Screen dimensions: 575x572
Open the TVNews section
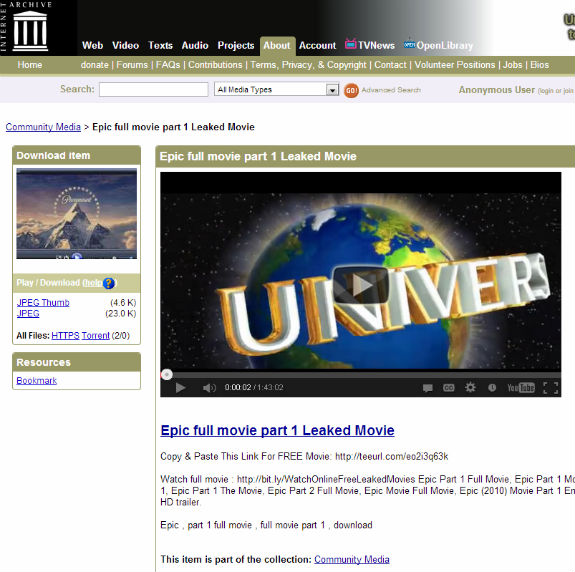(x=370, y=45)
